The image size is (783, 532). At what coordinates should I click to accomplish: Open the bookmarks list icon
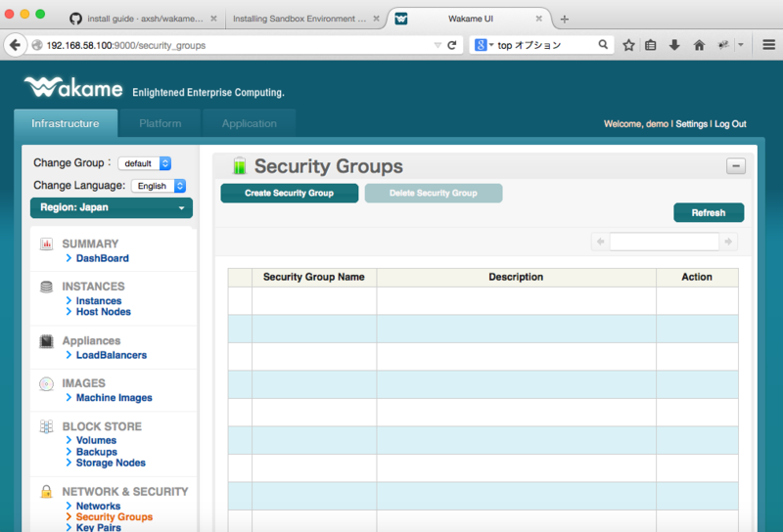coord(650,45)
